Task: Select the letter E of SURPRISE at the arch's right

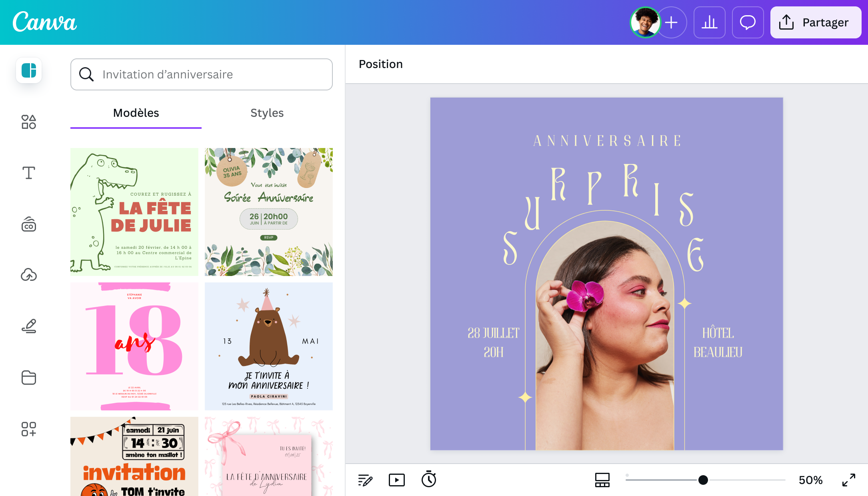Action: pos(696,254)
